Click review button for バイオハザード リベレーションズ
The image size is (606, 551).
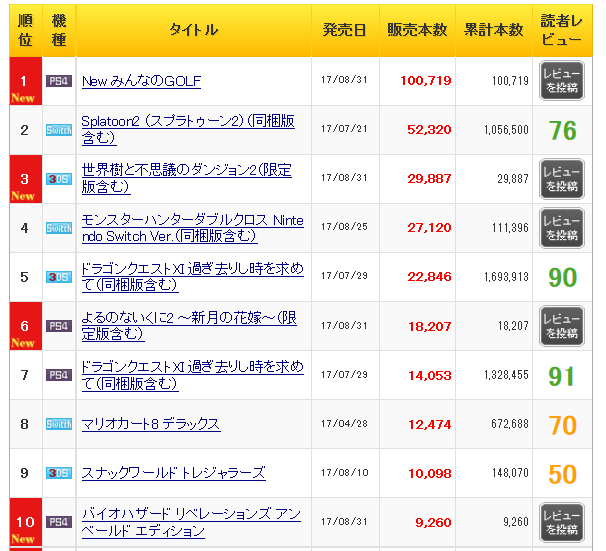pos(562,522)
